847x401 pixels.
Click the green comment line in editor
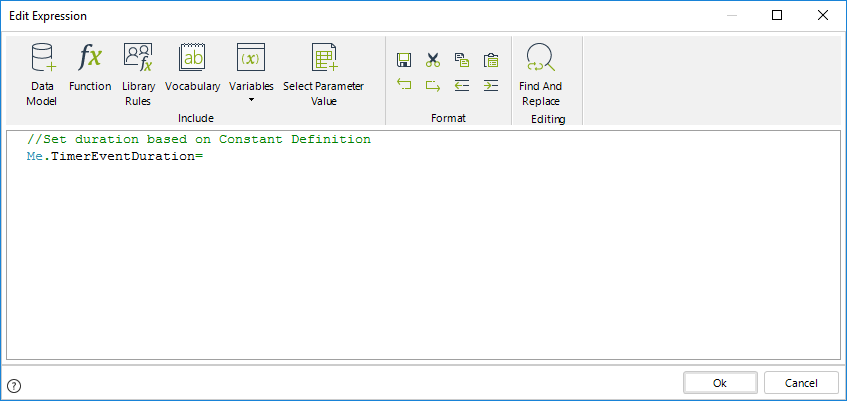coord(199,140)
